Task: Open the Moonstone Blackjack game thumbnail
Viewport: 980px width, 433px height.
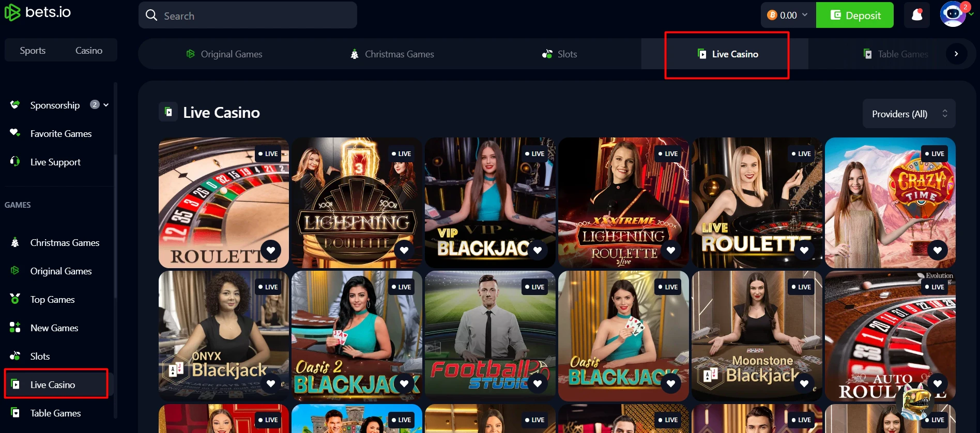Action: coord(757,336)
